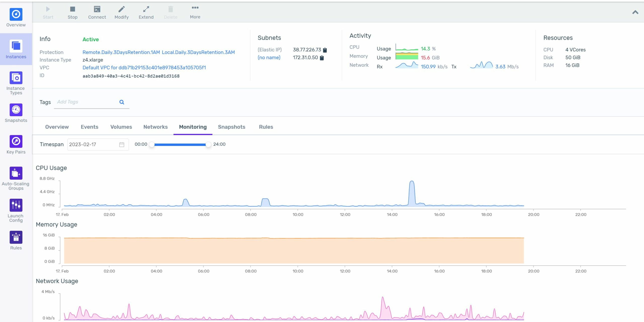The image size is (644, 322).
Task: Copy the private IP 172.31.0.50
Action: 321,58
